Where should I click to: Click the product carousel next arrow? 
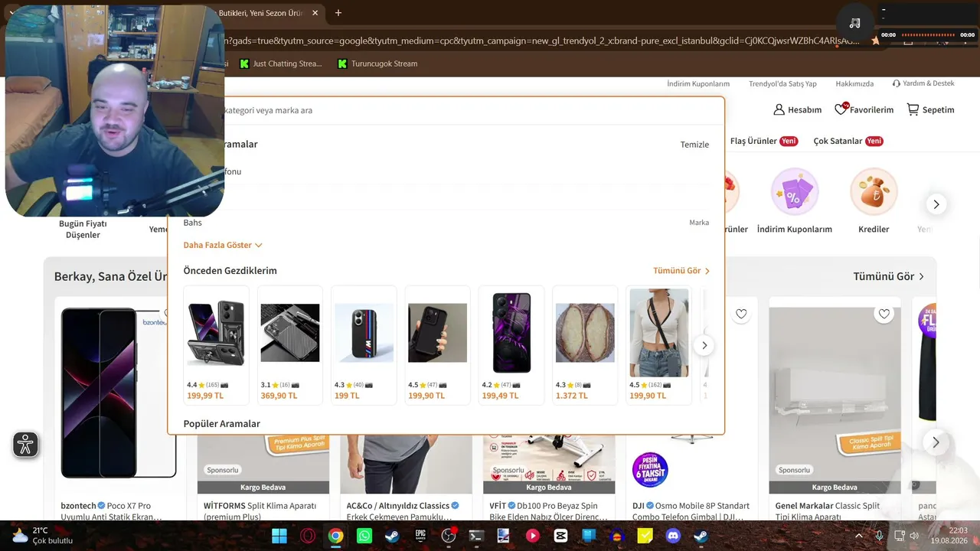click(x=936, y=442)
